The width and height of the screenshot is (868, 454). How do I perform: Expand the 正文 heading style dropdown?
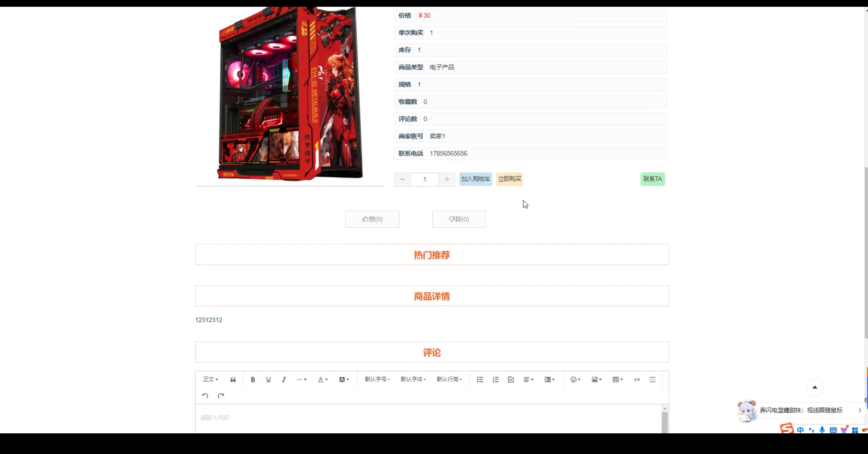pos(211,379)
